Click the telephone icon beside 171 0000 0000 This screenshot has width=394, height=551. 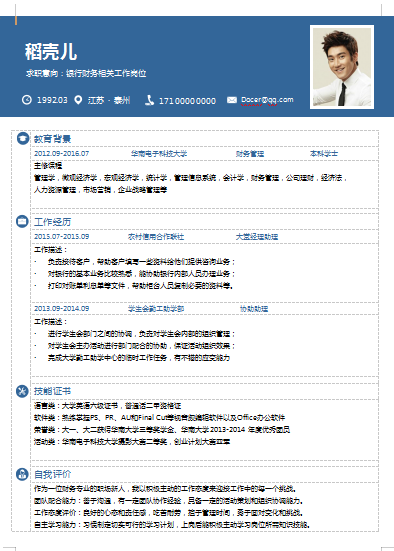click(149, 100)
